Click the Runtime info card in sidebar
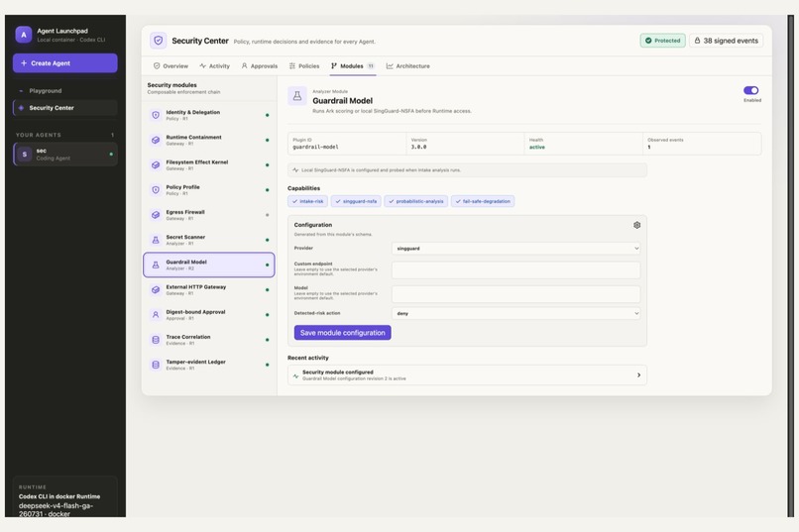 (x=65, y=498)
